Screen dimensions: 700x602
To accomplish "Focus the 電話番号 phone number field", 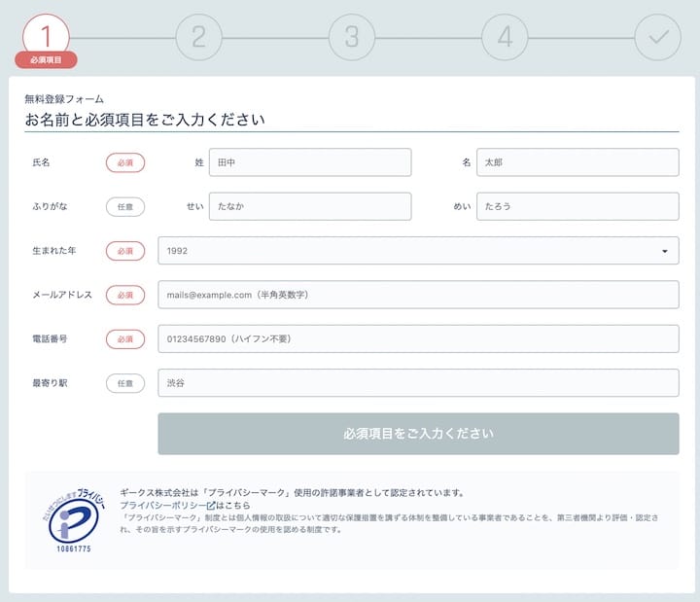I will pos(418,339).
